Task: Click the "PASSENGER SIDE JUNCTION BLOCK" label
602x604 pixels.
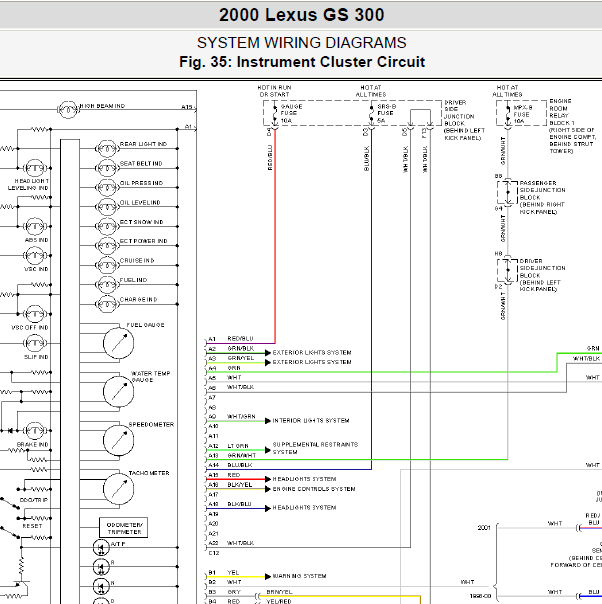Action: pos(542,190)
